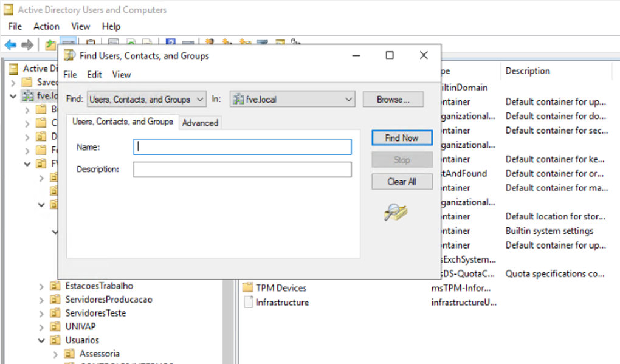The height and width of the screenshot is (364, 620).
Task: Switch to the Advanced tab
Action: (x=200, y=123)
